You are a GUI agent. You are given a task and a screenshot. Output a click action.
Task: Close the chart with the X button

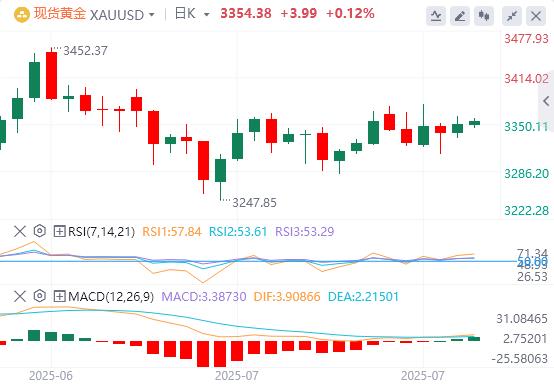(x=536, y=16)
